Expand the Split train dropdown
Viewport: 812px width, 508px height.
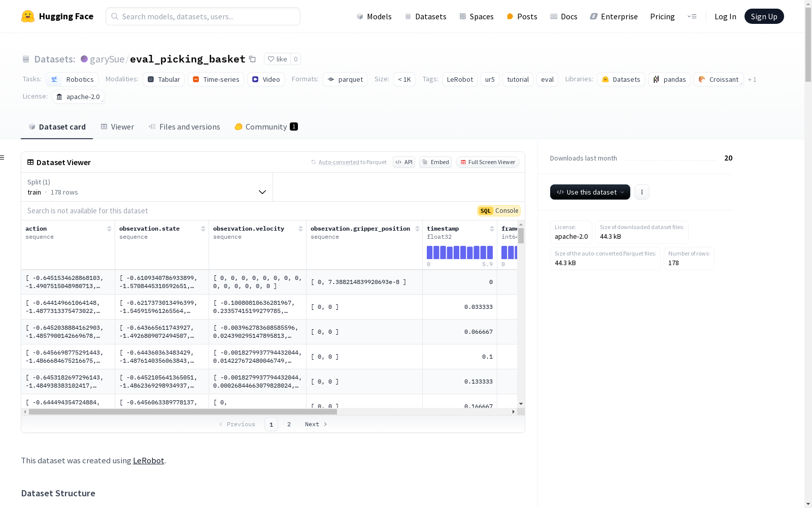coord(147,187)
